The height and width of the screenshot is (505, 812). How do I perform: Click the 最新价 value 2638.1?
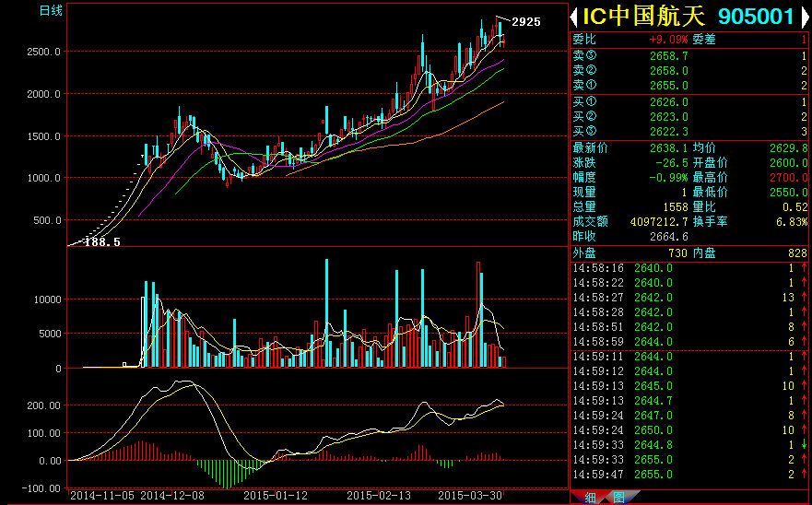tap(669, 148)
